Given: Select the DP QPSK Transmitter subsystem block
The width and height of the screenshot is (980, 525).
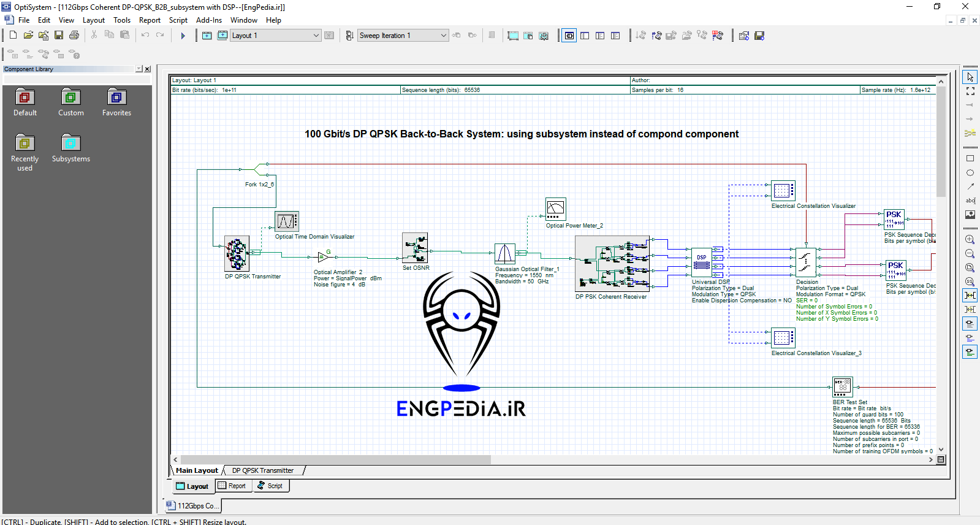Looking at the screenshot, I should (237, 253).
